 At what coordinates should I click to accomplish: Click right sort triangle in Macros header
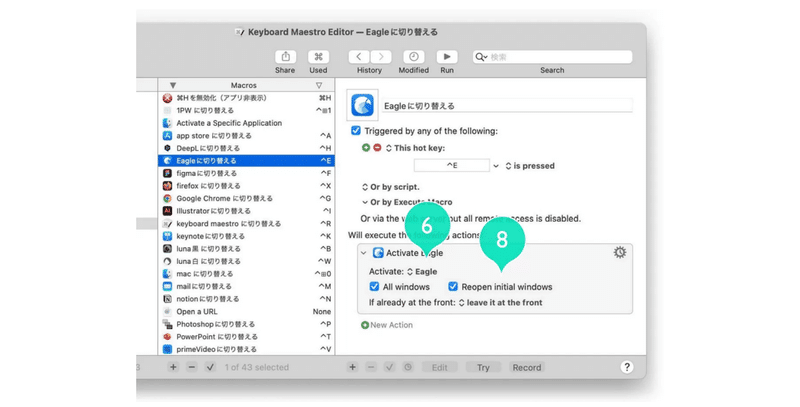[319, 85]
